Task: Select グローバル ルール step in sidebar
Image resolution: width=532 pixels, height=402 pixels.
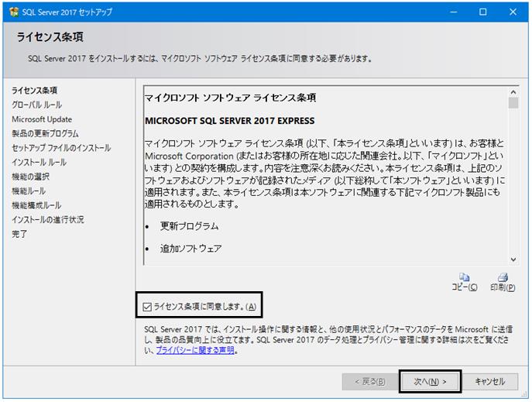Action: (x=37, y=105)
